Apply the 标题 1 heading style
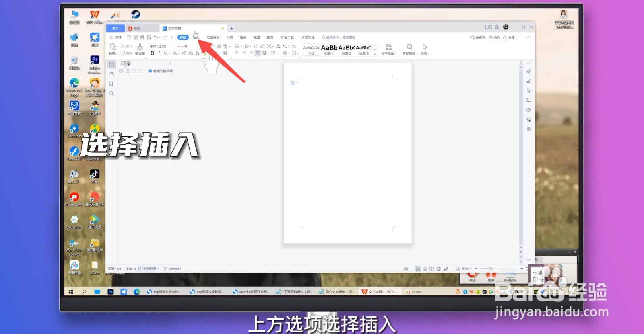Viewport: 644px width, 334px height. (x=329, y=49)
